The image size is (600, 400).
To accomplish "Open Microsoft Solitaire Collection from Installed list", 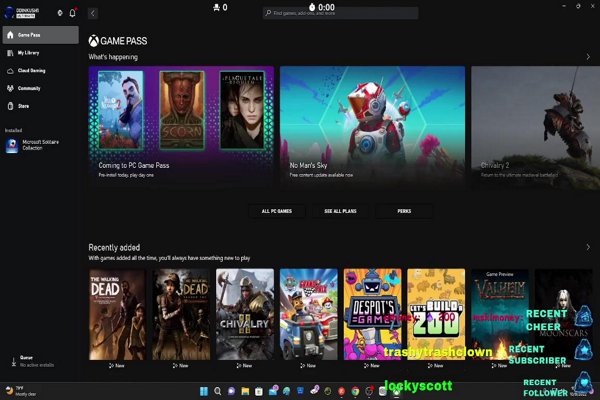I will [41, 145].
